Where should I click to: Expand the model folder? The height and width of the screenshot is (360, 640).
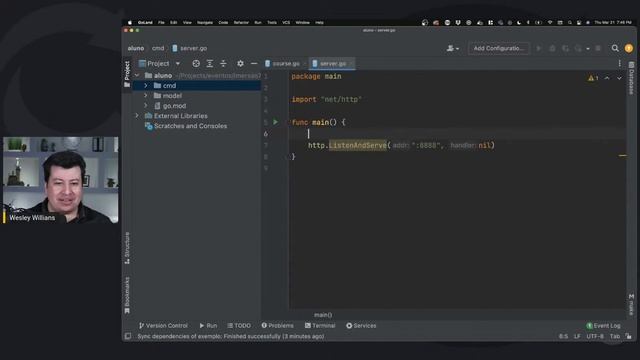[146, 96]
